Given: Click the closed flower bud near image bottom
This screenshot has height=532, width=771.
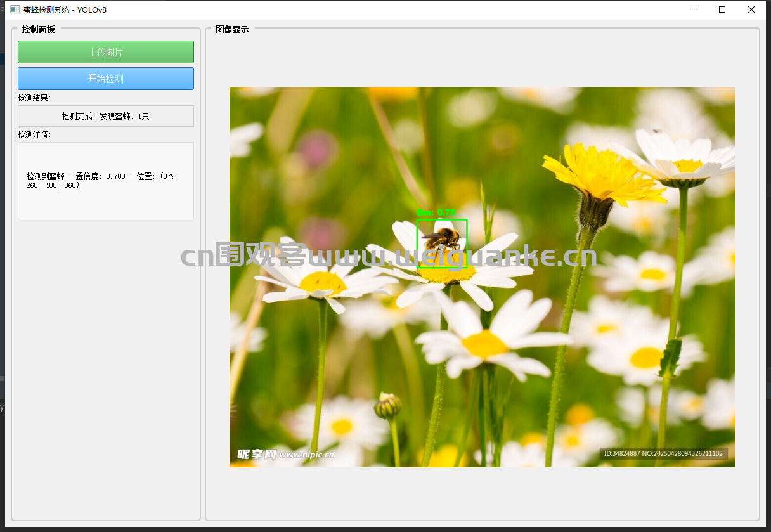Looking at the screenshot, I should pyautogui.click(x=387, y=406).
